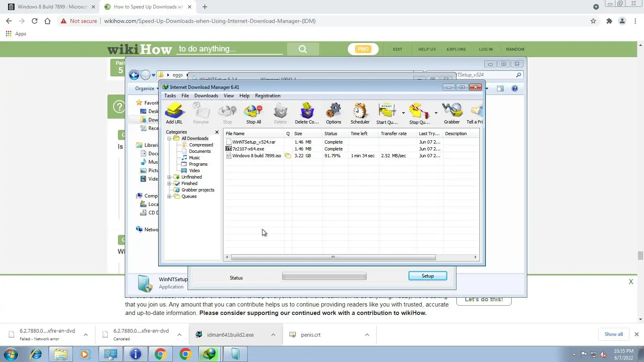
Task: Click the LOG IN link on wikiHow
Action: pos(485,49)
